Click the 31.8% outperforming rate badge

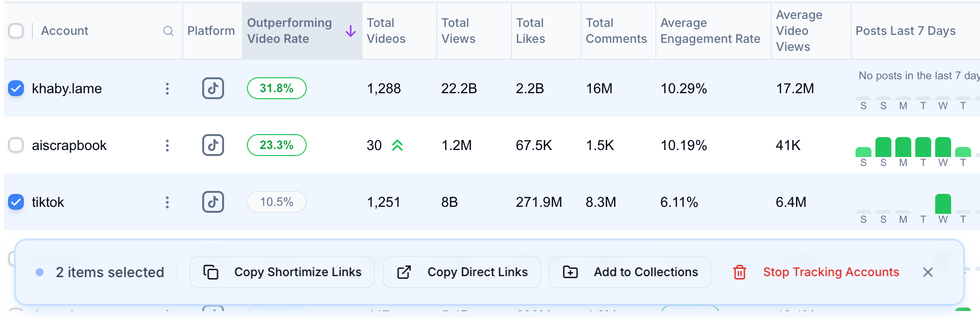coord(276,88)
